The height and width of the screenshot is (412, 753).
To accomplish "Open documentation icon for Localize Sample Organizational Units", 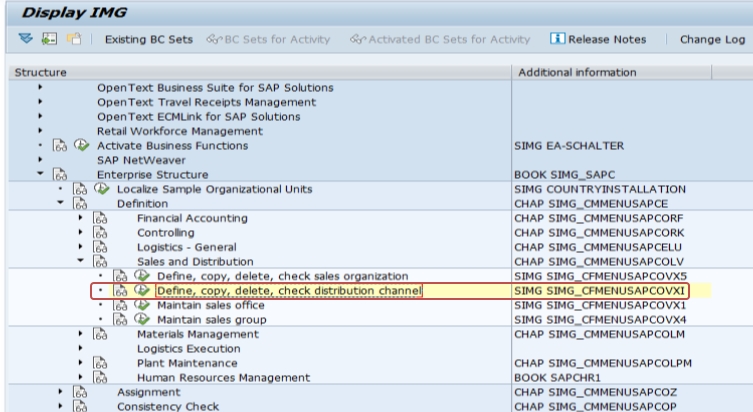I will coord(80,189).
